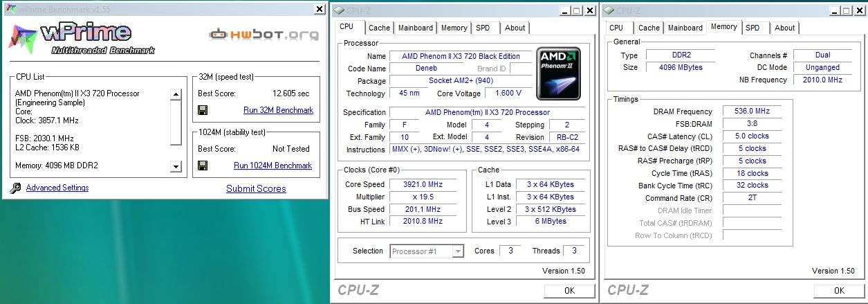Image resolution: width=868 pixels, height=304 pixels.
Task: Click the Instructions field listing MMX and SSE
Action: (486, 150)
